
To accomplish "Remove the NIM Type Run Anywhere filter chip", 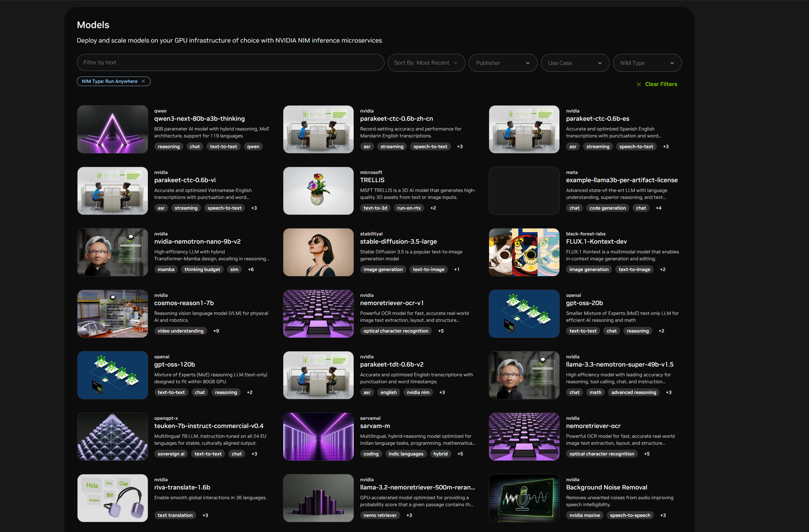I will coord(143,81).
